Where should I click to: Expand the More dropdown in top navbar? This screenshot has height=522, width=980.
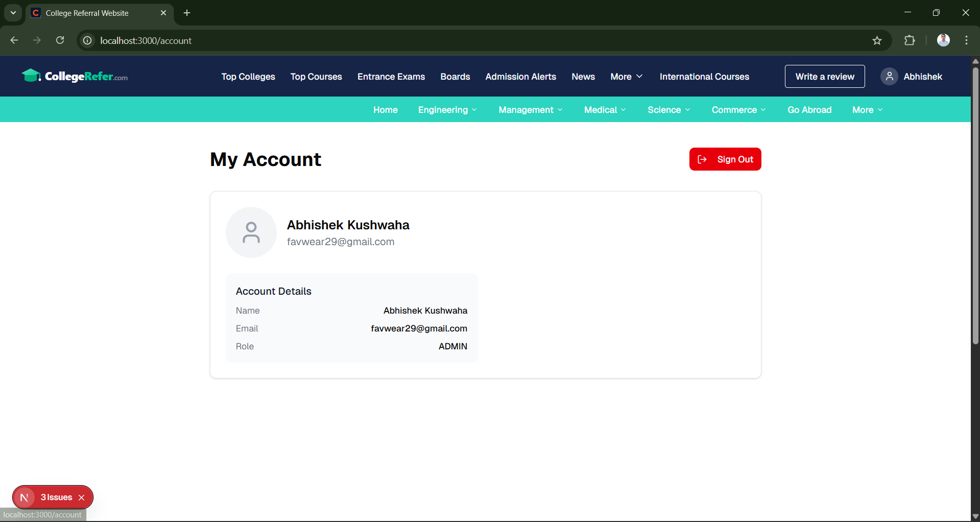pyautogui.click(x=626, y=77)
